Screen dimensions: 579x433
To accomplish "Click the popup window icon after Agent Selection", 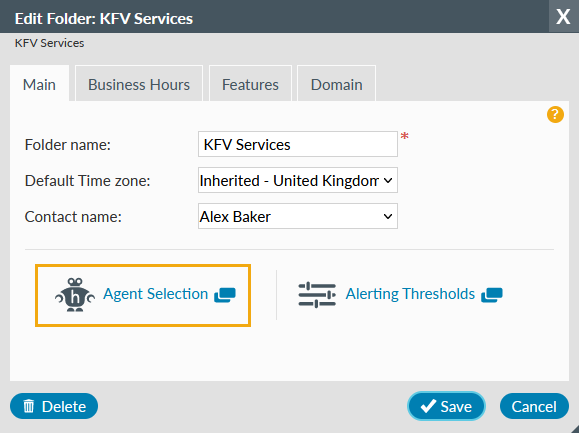I will [225, 295].
